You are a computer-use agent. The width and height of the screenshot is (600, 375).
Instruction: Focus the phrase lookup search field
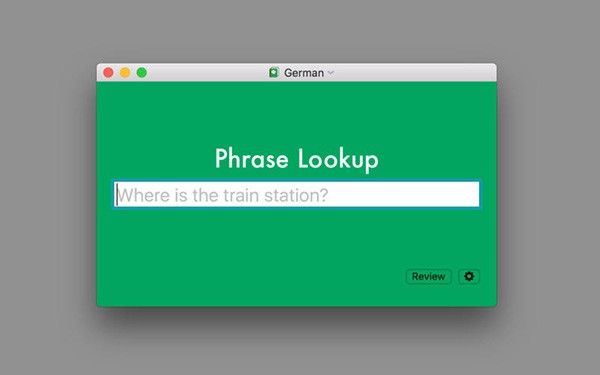[297, 194]
